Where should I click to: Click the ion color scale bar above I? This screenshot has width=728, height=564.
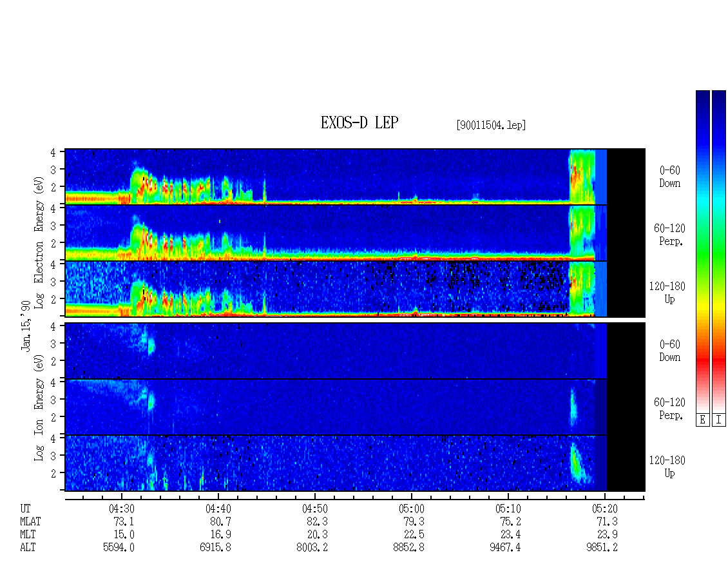pos(719,251)
